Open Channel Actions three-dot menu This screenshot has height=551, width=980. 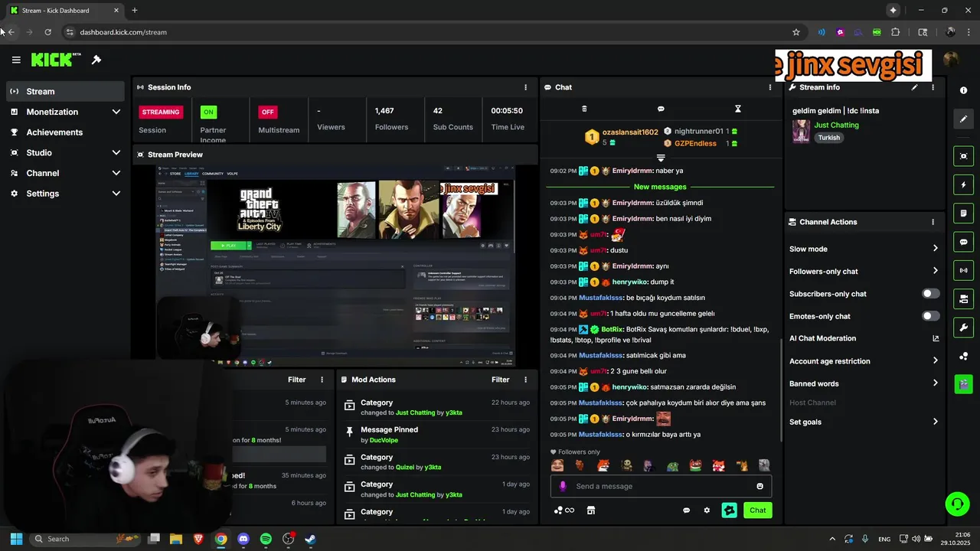click(933, 222)
